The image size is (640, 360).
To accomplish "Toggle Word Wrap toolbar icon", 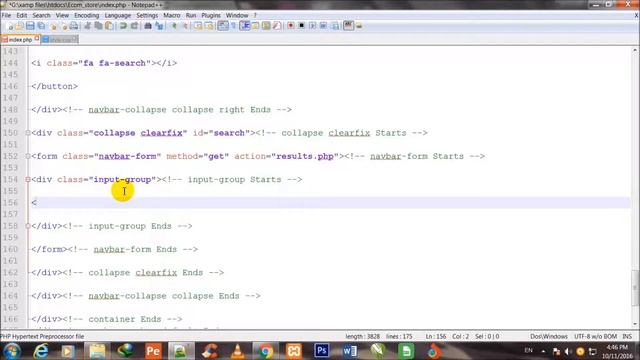I will coord(223,26).
